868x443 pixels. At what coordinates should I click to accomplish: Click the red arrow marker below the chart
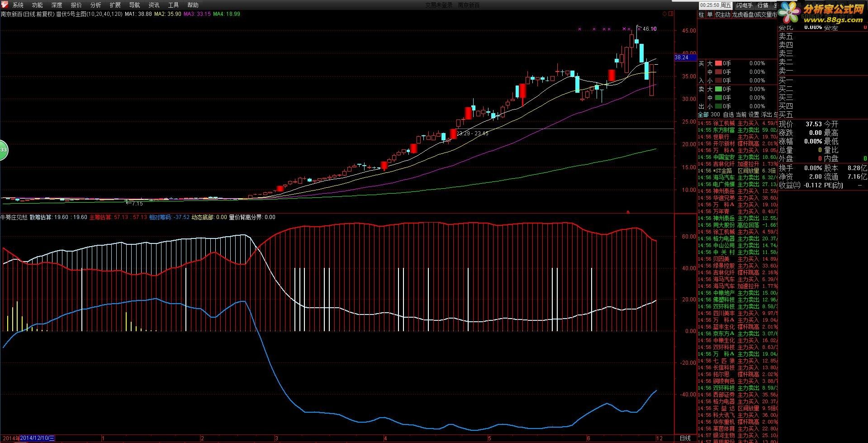click(628, 211)
